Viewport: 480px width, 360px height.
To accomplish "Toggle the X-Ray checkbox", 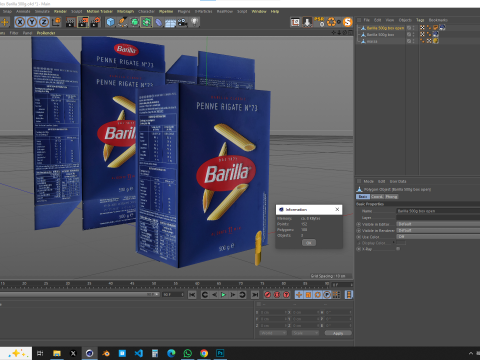I will pyautogui.click(x=398, y=249).
